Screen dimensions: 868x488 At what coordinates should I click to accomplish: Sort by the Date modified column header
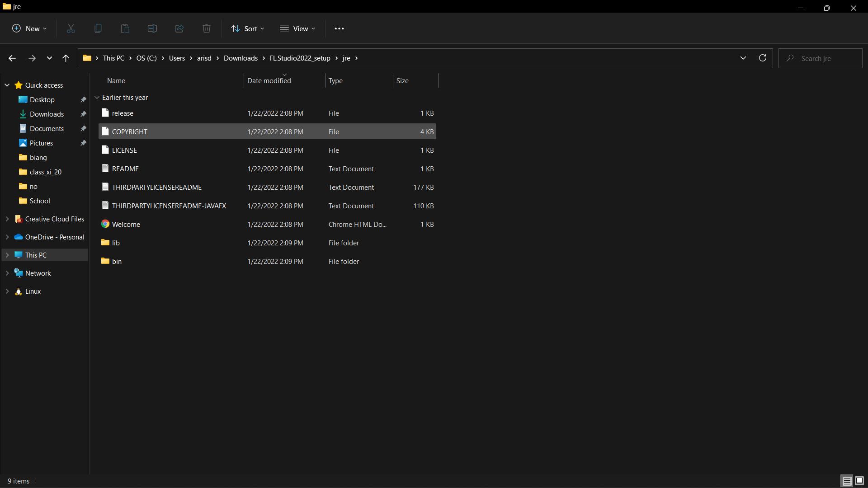pos(269,81)
